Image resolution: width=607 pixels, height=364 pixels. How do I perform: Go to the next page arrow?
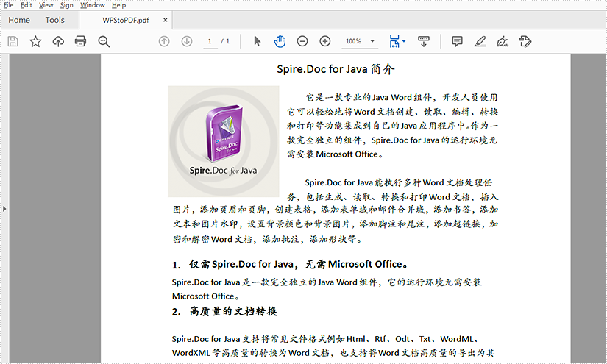click(x=187, y=41)
